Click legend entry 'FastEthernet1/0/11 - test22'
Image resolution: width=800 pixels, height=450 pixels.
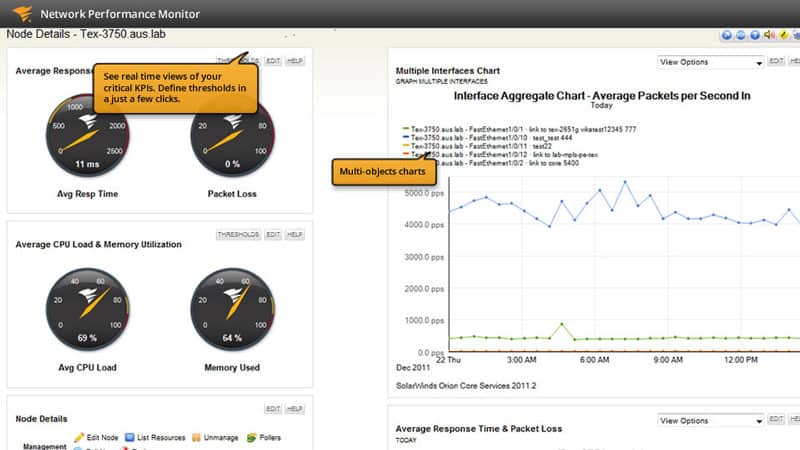(x=481, y=146)
